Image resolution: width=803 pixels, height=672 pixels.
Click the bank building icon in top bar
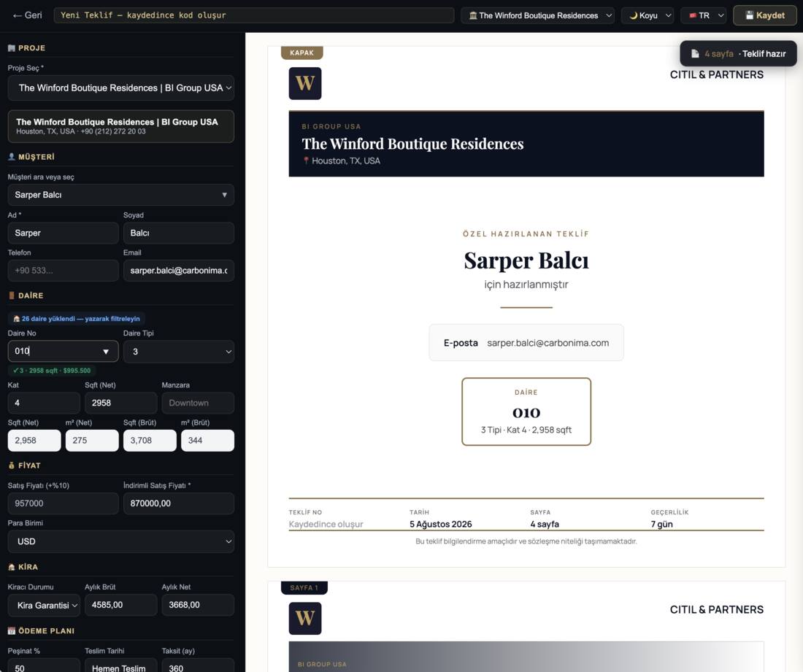click(473, 15)
